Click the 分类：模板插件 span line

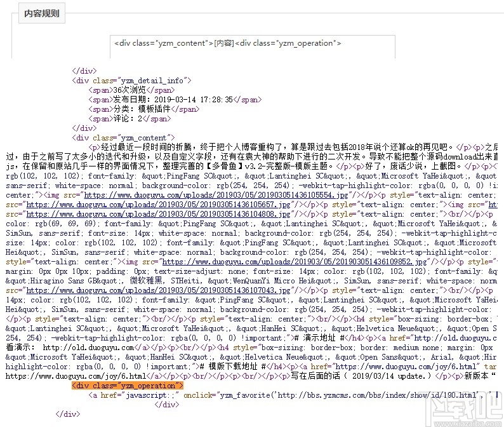coord(144,109)
